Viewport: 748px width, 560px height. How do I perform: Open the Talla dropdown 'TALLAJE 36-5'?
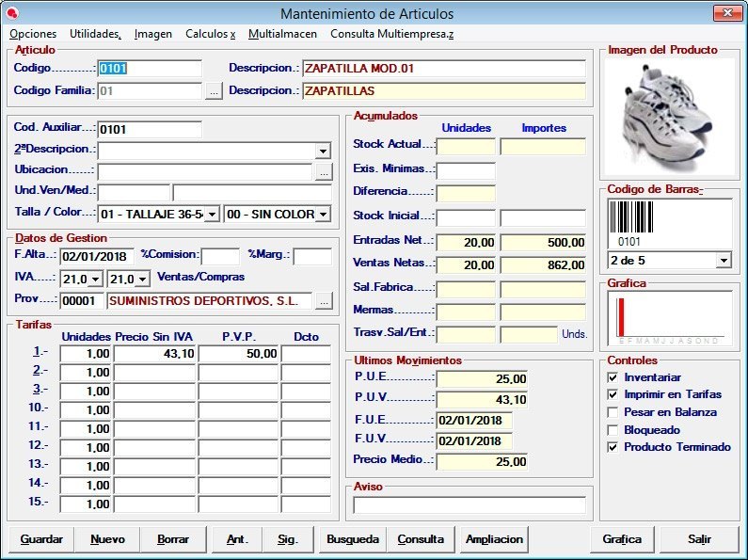(211, 215)
